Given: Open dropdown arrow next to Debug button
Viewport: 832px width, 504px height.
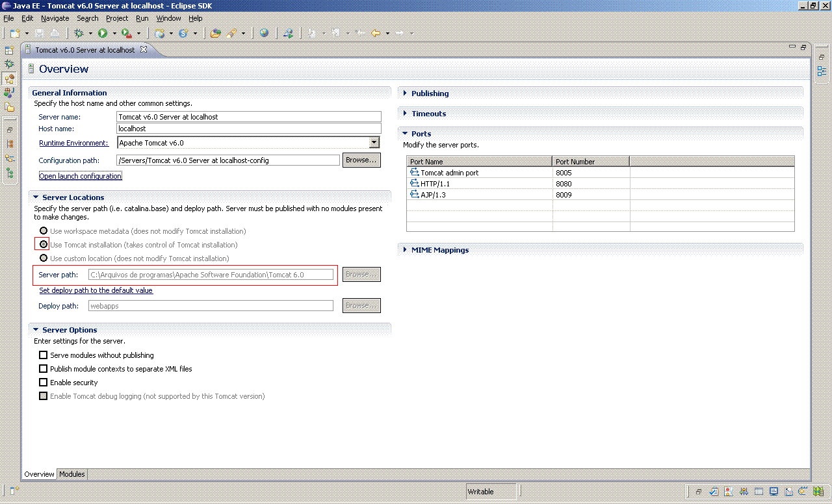Looking at the screenshot, I should click(90, 33).
